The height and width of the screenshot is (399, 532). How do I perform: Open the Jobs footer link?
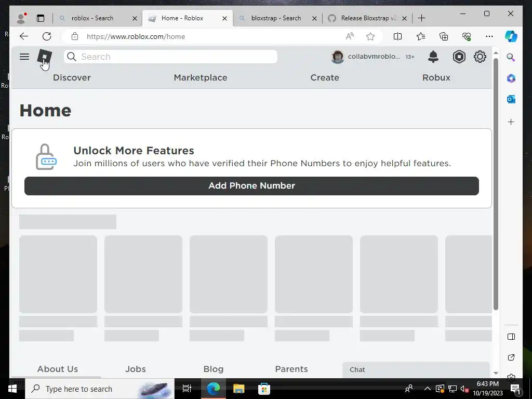[x=136, y=369]
